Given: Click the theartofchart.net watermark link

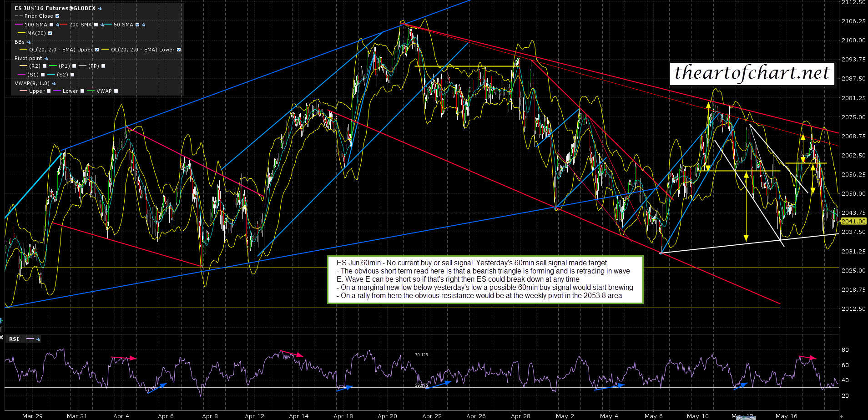Looking at the screenshot, I should click(x=752, y=73).
